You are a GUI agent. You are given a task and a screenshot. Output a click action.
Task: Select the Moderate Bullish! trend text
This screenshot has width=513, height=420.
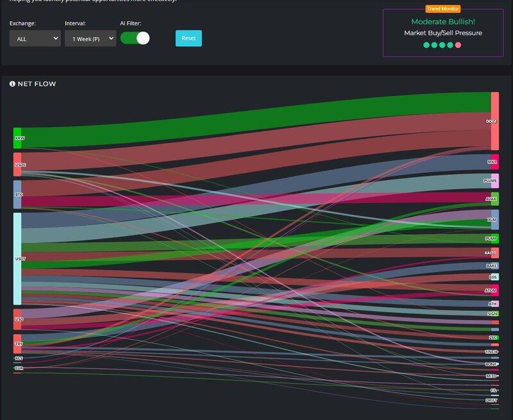pyautogui.click(x=443, y=22)
